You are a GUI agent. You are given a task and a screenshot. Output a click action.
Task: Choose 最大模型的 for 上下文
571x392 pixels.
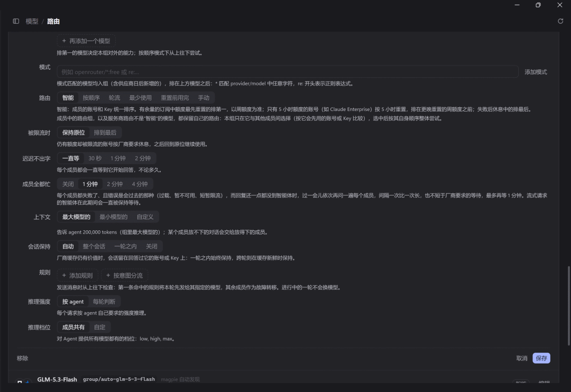pos(76,217)
